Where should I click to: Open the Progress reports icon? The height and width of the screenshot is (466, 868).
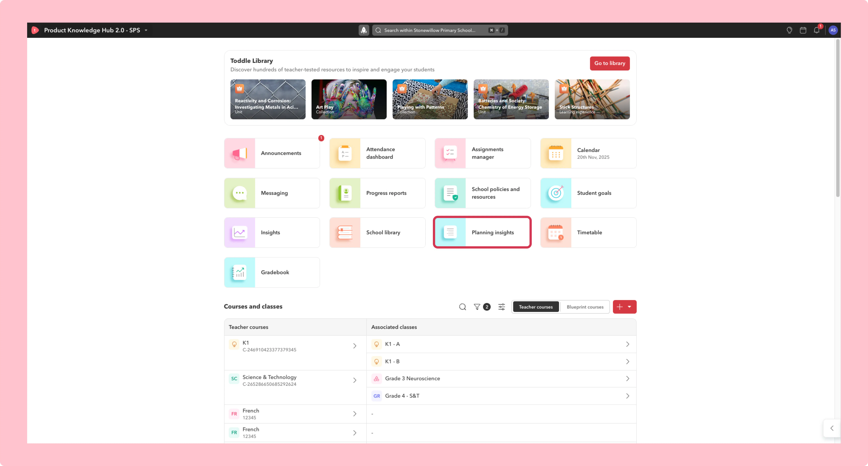(x=345, y=193)
